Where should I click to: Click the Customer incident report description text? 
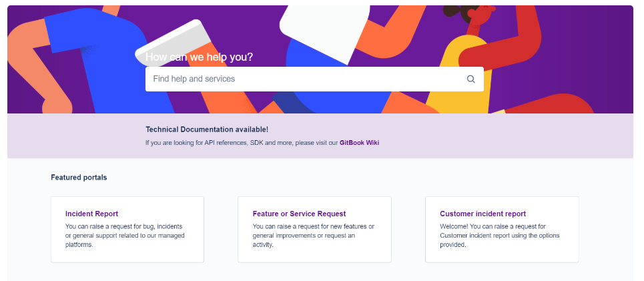point(499,236)
